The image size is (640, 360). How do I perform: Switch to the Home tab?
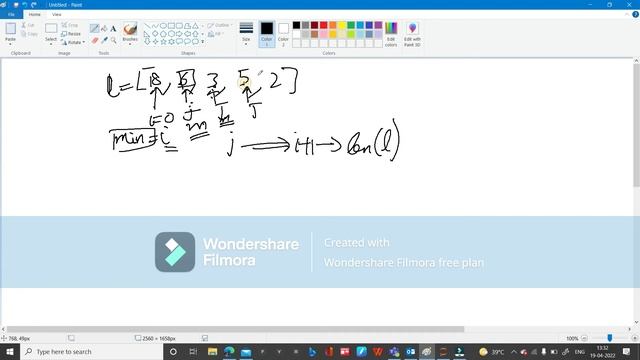[35, 14]
